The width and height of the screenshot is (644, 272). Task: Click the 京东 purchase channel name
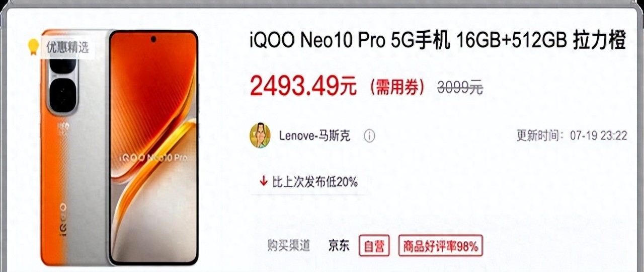tap(339, 246)
